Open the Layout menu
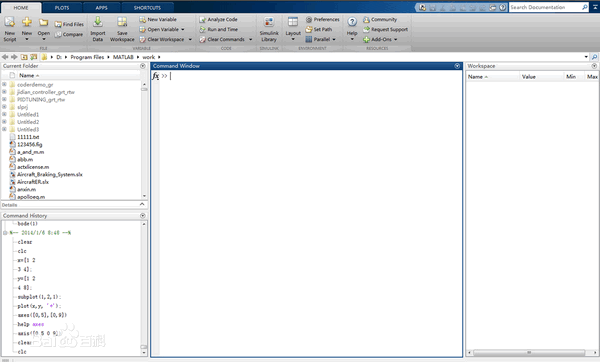 (x=293, y=29)
